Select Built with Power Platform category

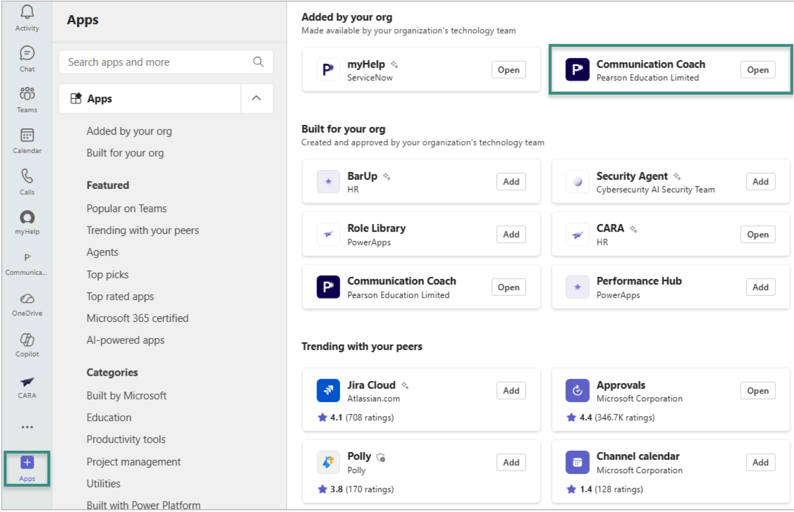(143, 505)
